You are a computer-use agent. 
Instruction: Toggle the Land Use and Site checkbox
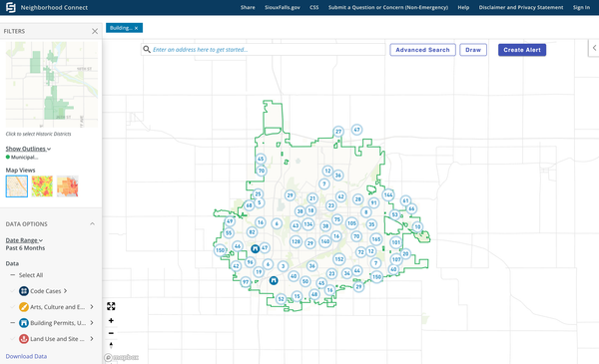(13, 339)
